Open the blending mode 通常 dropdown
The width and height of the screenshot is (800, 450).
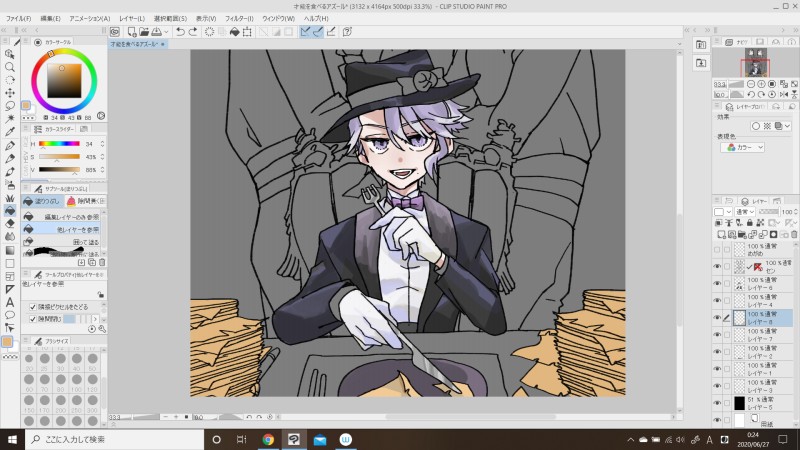tap(745, 211)
